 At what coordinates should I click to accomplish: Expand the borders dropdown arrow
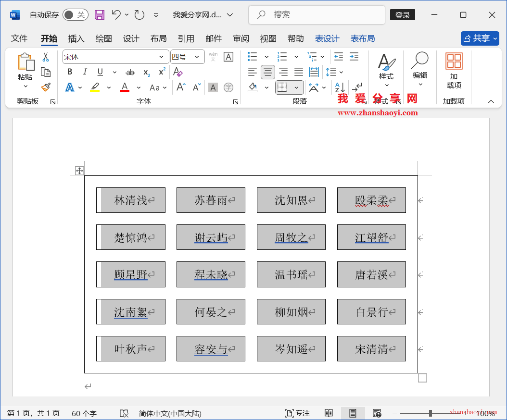(296, 87)
